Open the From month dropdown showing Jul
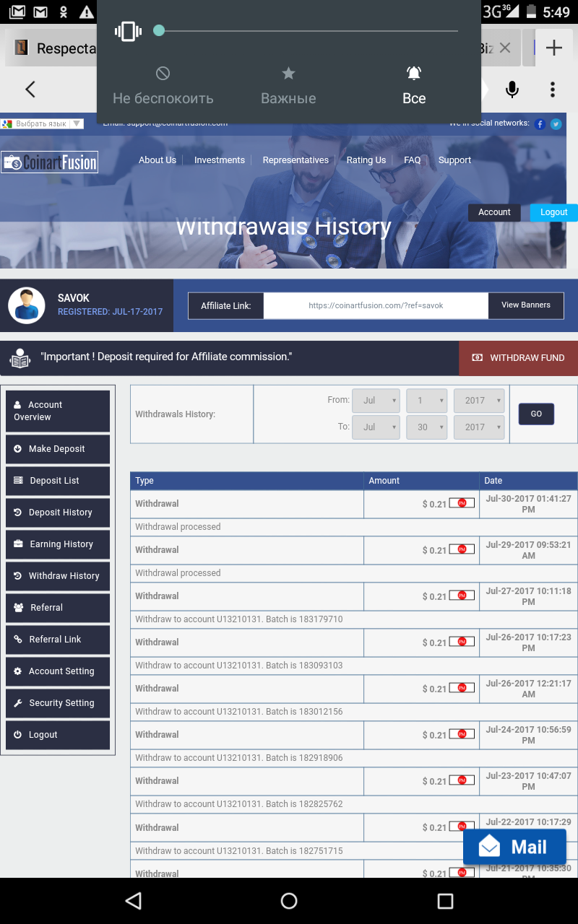Screen dimensions: 578x924 pos(376,401)
